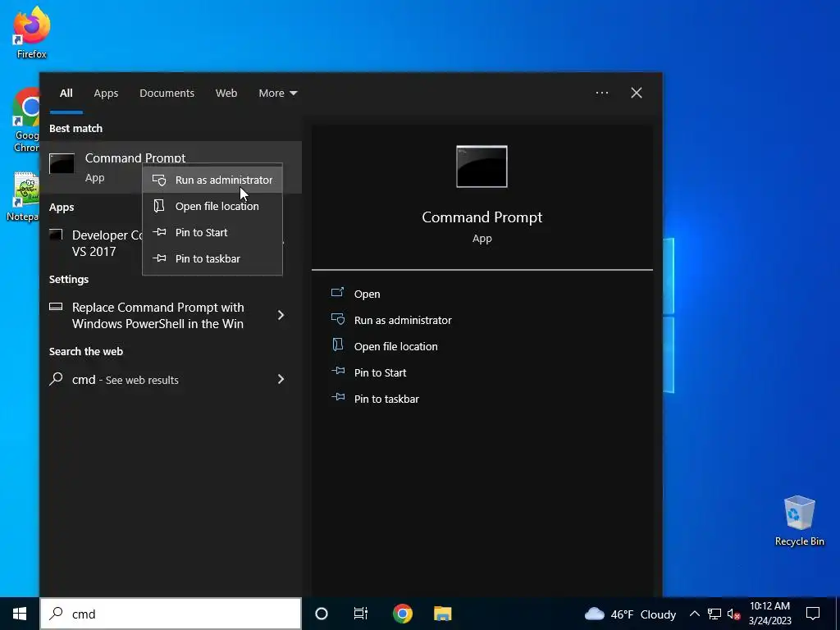Open the Action Center notifications icon
Image resolution: width=840 pixels, height=630 pixels.
coord(813,614)
